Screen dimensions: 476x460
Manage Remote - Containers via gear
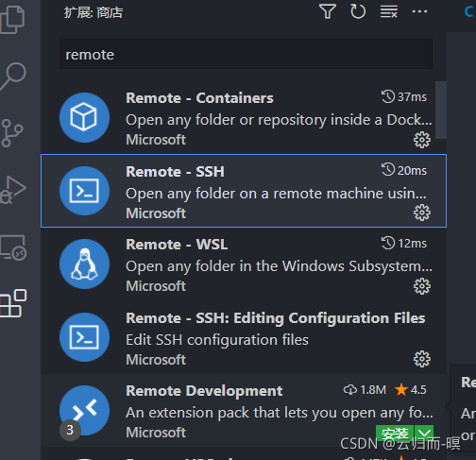[422, 140]
